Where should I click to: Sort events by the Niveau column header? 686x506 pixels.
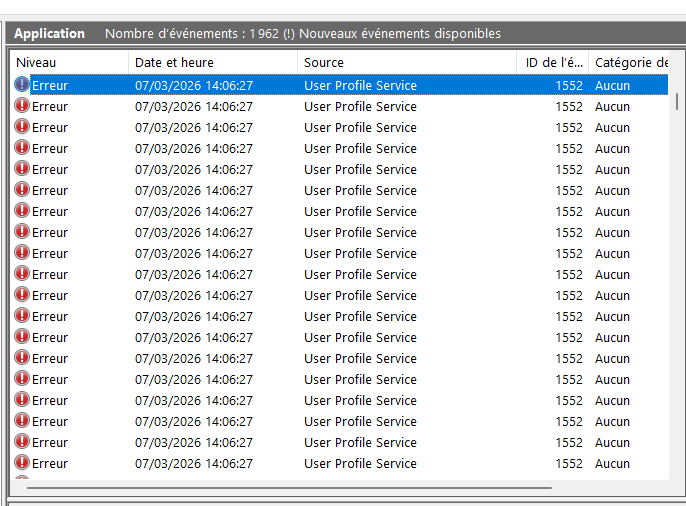(x=70, y=63)
